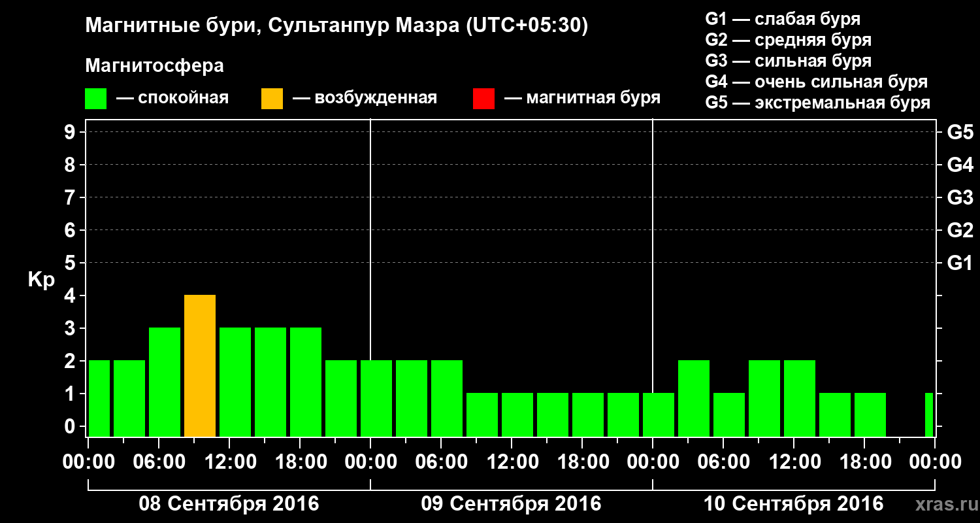Click the '10 Сентября 2016' date label
Image resolution: width=980 pixels, height=523 pixels.
pyautogui.click(x=793, y=504)
